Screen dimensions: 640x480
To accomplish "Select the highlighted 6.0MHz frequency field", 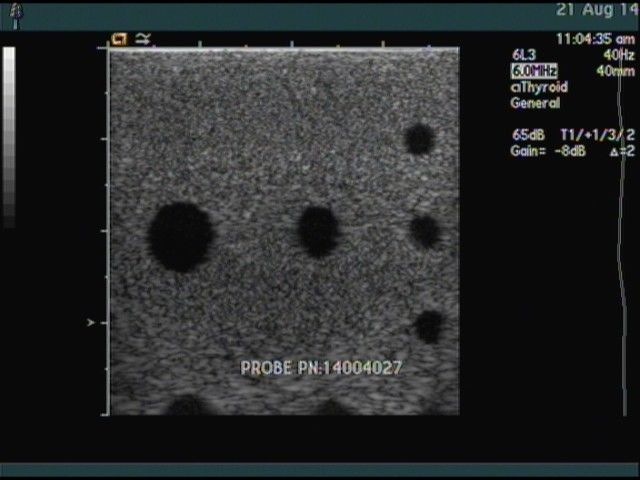I will tap(534, 71).
